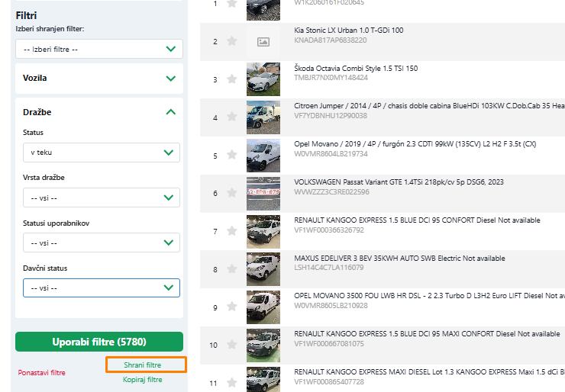
Task: Mark Opel Movano 2019 furgón as favorite
Action: tap(232, 155)
